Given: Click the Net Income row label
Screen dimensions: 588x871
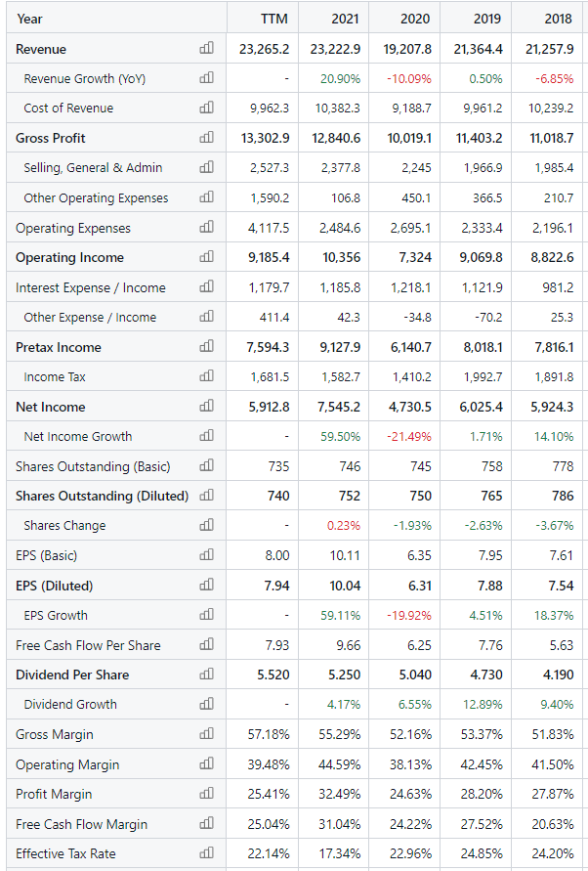Looking at the screenshot, I should point(51,407).
